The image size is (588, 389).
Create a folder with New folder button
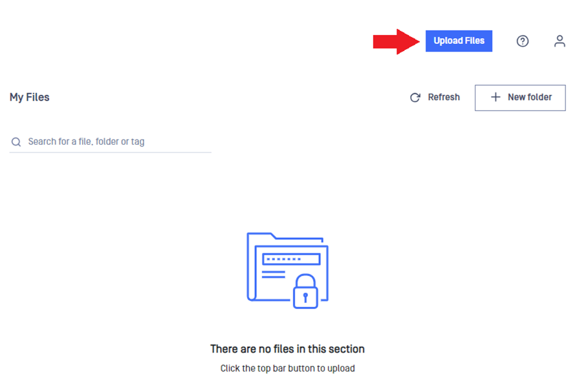520,98
